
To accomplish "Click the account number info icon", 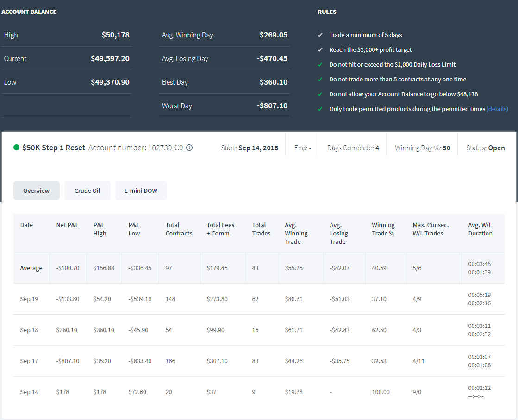I will point(189,148).
